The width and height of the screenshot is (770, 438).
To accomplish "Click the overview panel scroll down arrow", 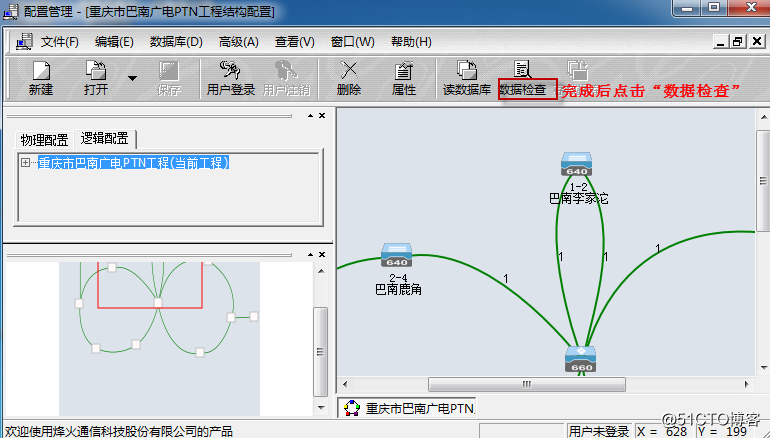I will tap(321, 408).
